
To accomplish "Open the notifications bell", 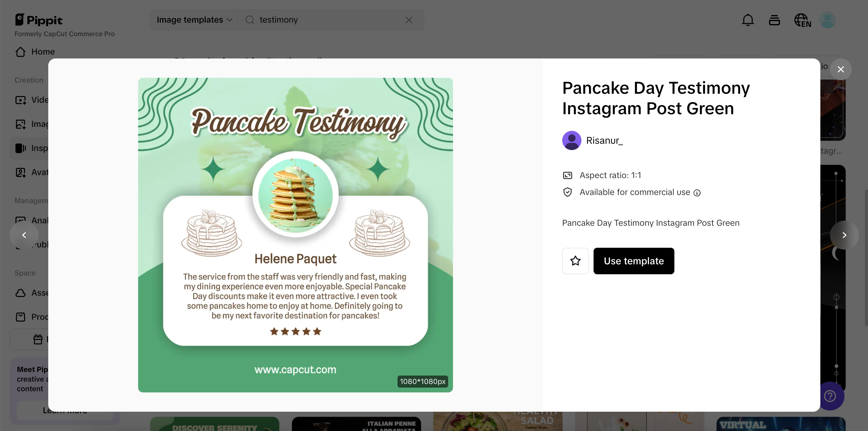I will pyautogui.click(x=748, y=20).
